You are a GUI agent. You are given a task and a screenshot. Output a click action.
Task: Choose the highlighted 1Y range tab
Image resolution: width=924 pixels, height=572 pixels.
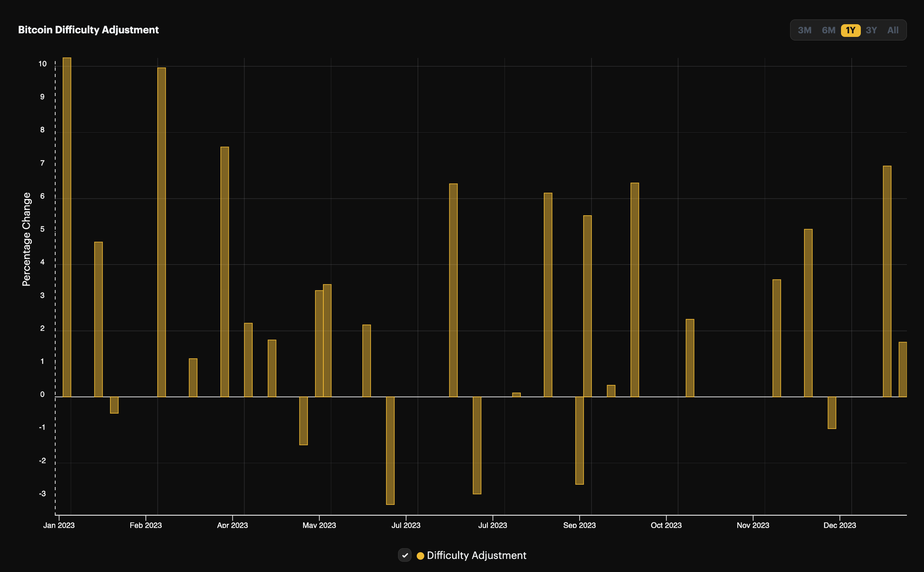pyautogui.click(x=851, y=30)
